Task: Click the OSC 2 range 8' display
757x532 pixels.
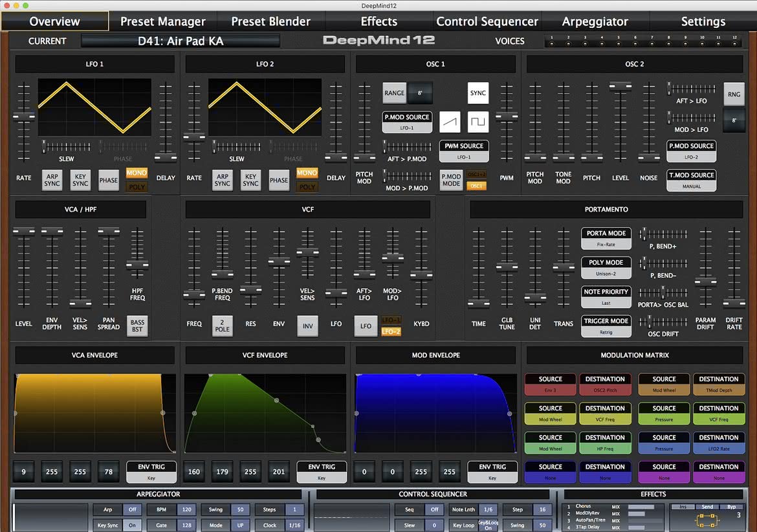Action: click(x=734, y=120)
